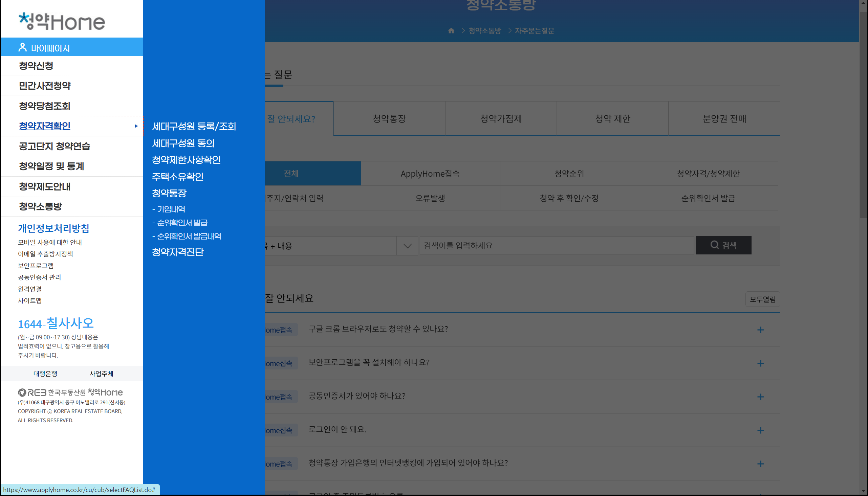The height and width of the screenshot is (496, 868).
Task: Click the 검색어를 입력하세요 search field
Action: [x=556, y=246]
